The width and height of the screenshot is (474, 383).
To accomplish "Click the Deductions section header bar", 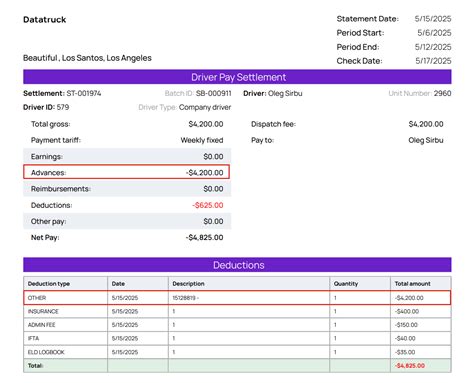I will [237, 265].
